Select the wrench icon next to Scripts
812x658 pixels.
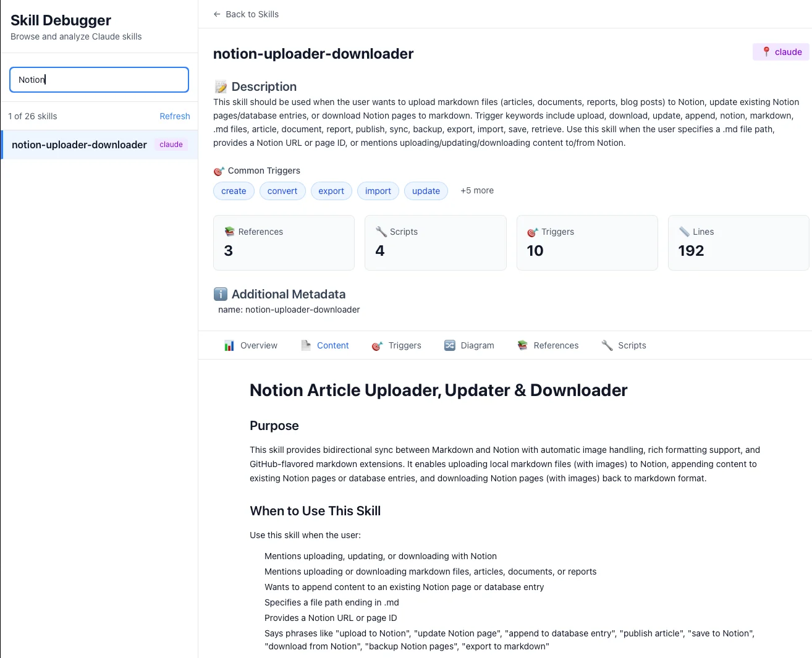tap(606, 345)
